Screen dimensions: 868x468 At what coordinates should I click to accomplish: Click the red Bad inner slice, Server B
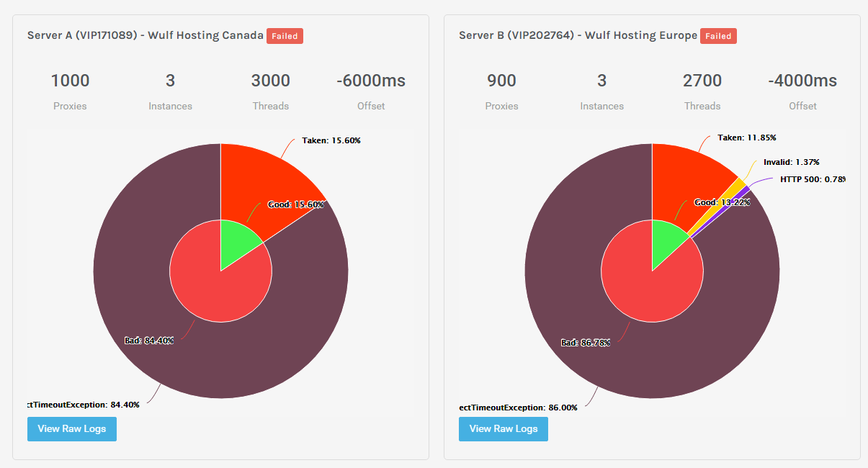point(641,288)
